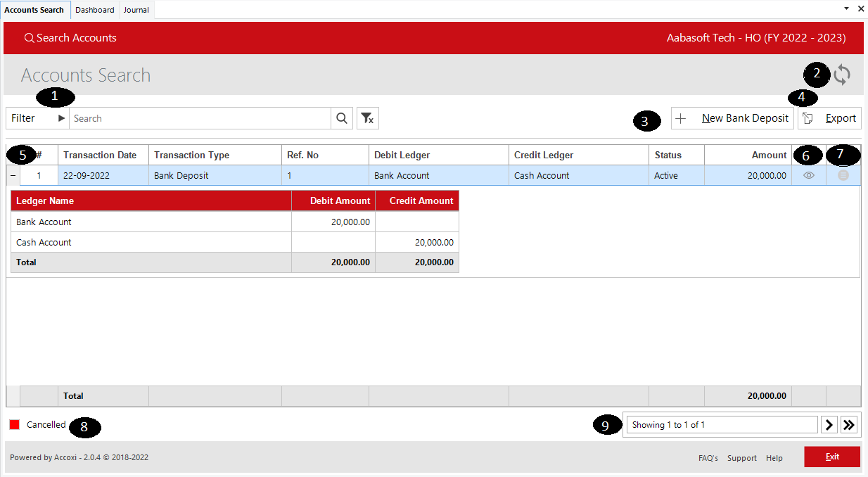Focus the Search input field
Viewport: 868px width, 477px height.
pos(200,118)
